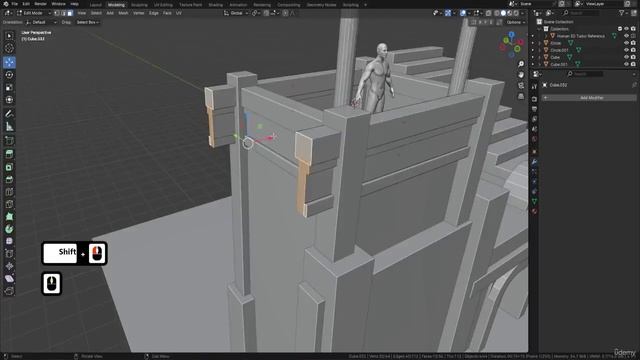Enable face select mode
Viewport: 640px width, 360px height.
point(70,13)
